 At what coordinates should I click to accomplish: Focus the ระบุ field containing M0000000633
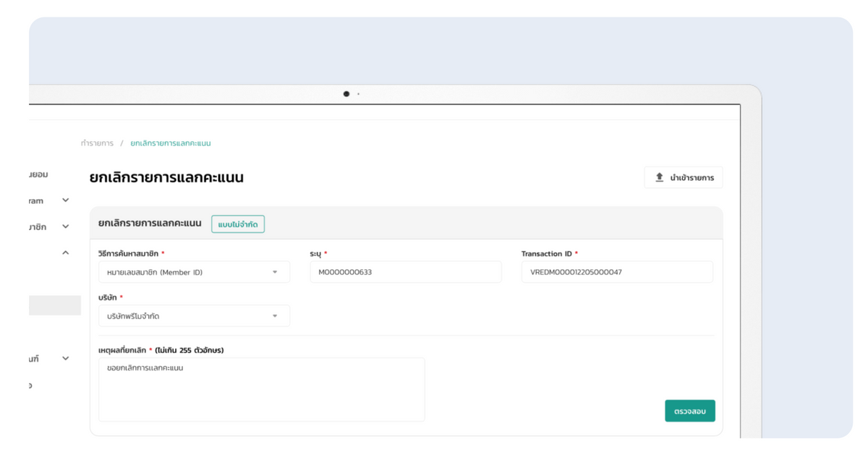pyautogui.click(x=405, y=272)
